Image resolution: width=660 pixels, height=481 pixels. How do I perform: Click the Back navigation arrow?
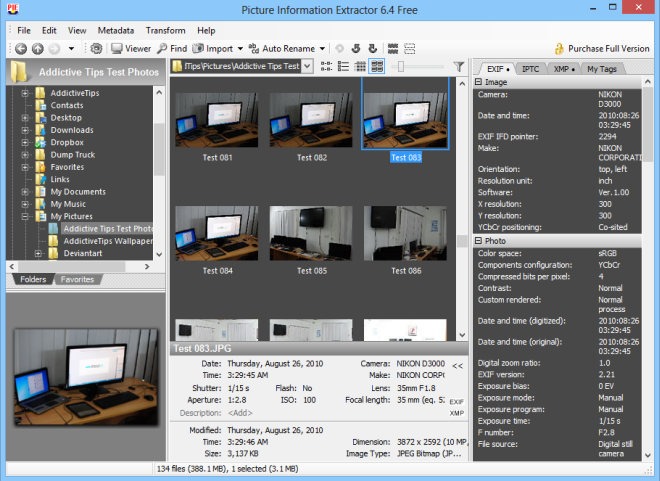[21, 48]
